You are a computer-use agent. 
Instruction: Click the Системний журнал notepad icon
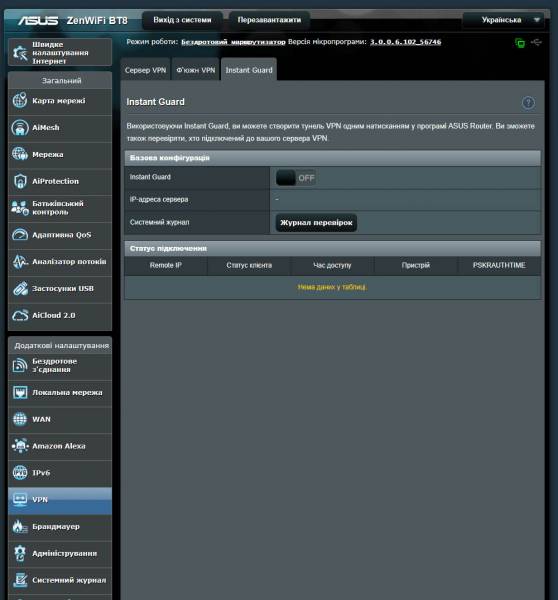pyautogui.click(x=20, y=580)
